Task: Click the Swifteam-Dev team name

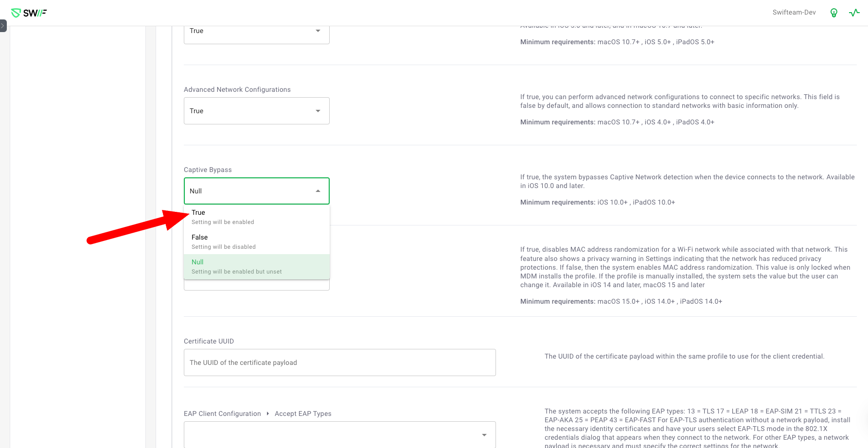Action: [794, 13]
